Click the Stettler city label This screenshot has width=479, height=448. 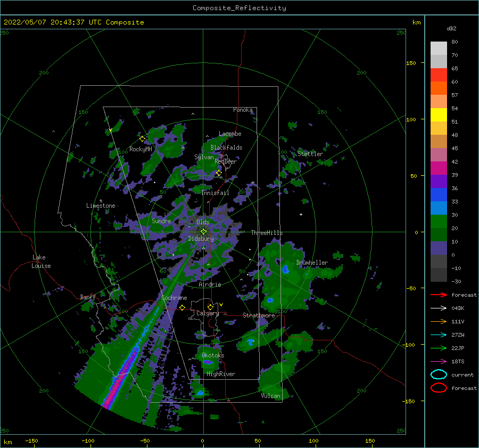310,154
